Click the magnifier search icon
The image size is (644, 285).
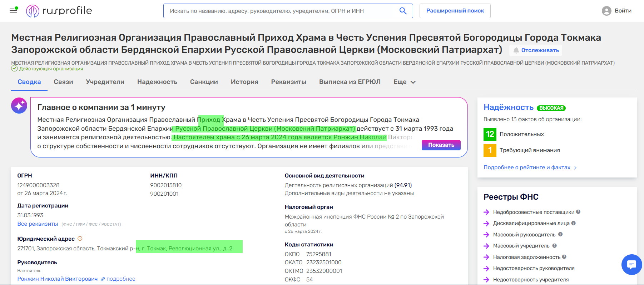[x=403, y=11]
